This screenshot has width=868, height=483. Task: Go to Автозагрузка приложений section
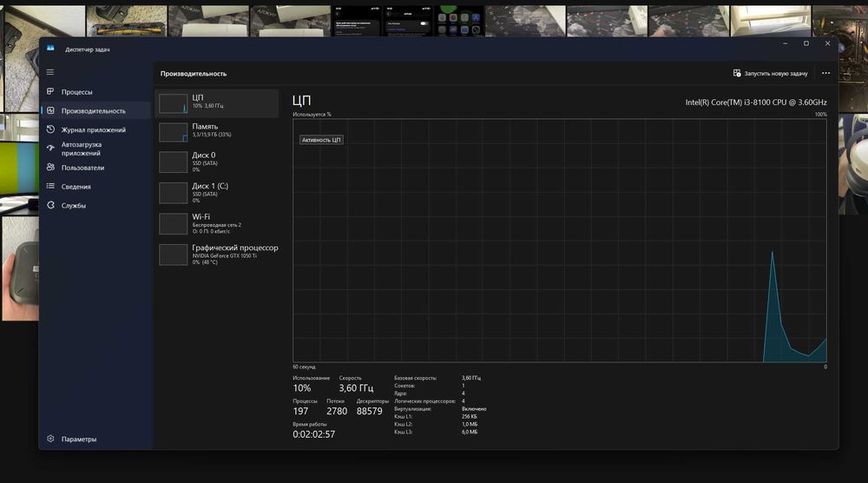pyautogui.click(x=82, y=149)
